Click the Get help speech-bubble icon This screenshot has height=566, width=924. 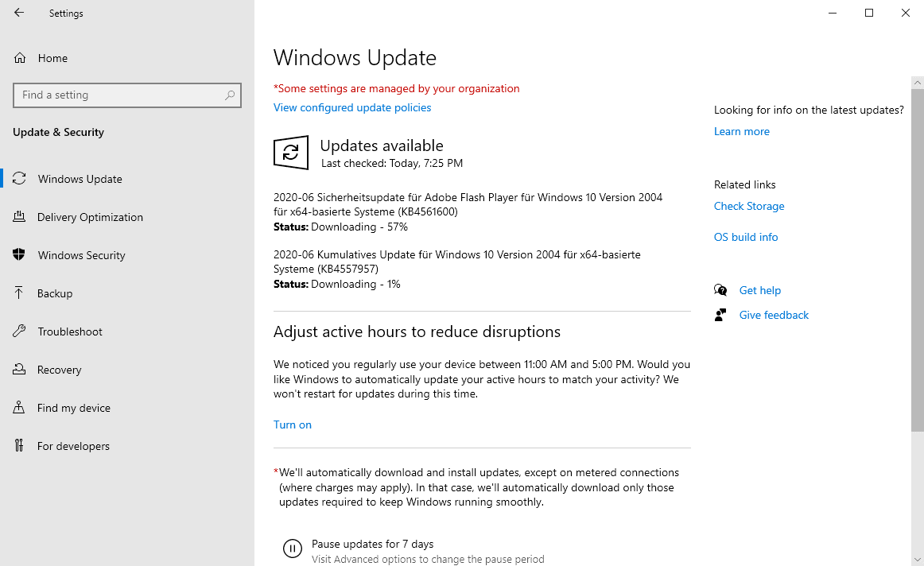720,289
